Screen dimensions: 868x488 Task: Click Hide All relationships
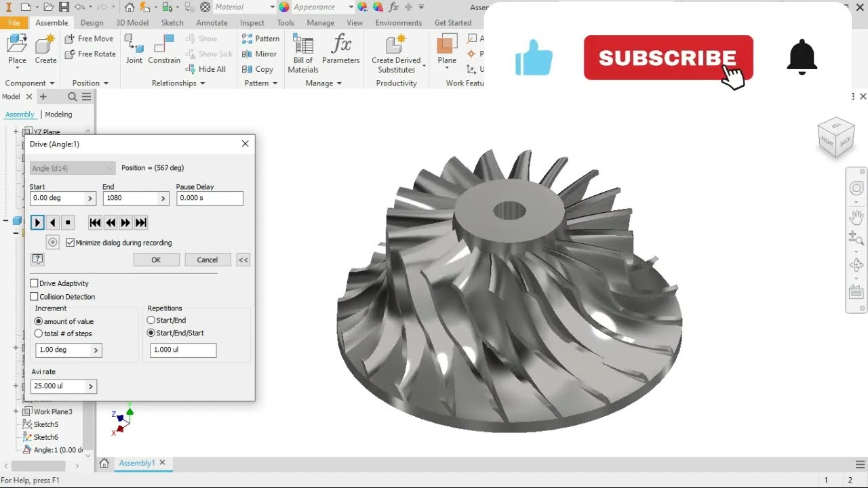click(x=205, y=69)
